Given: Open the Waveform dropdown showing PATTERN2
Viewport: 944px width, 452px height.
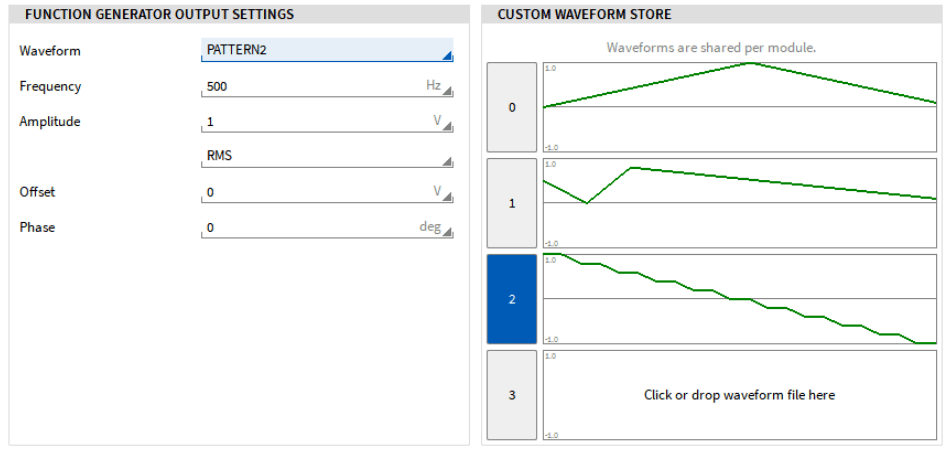Looking at the screenshot, I should click(x=326, y=51).
